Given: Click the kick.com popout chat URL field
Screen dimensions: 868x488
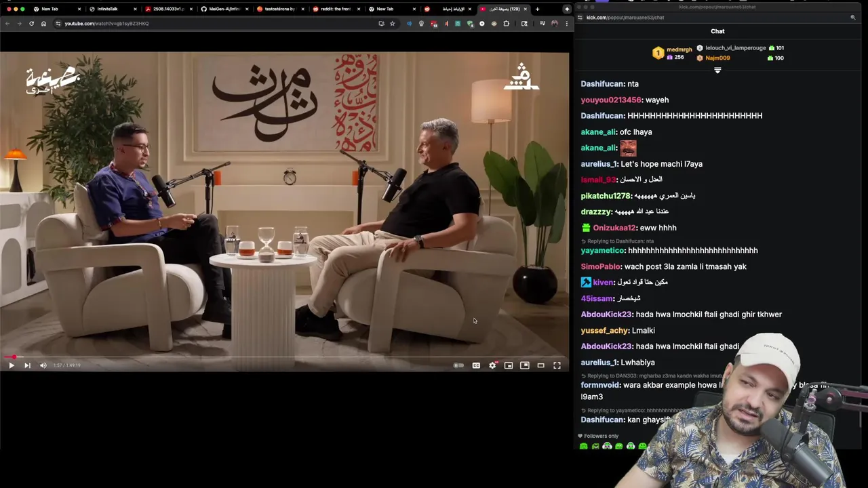Looking at the screenshot, I should (625, 18).
